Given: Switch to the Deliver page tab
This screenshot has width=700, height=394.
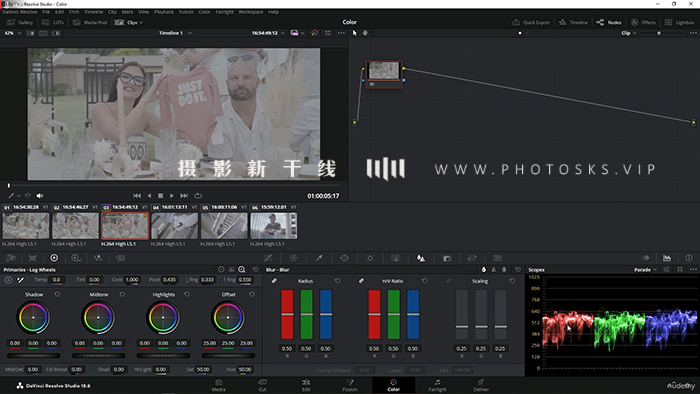Looking at the screenshot, I should (481, 385).
